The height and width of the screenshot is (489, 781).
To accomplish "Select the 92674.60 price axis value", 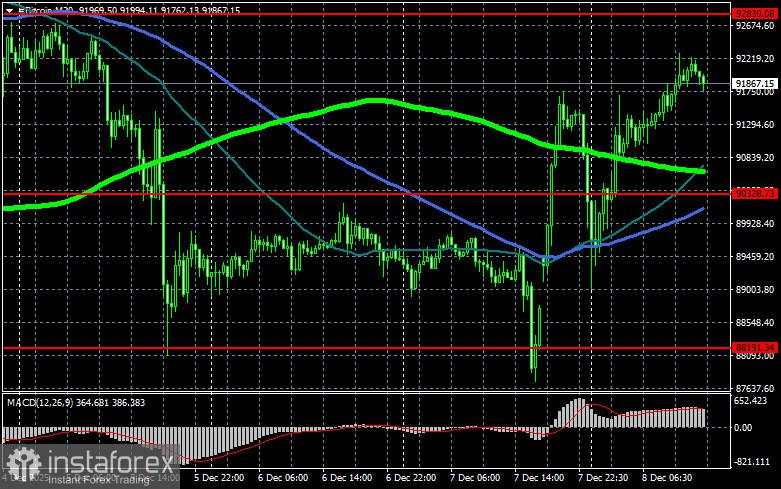I will tap(755, 25).
